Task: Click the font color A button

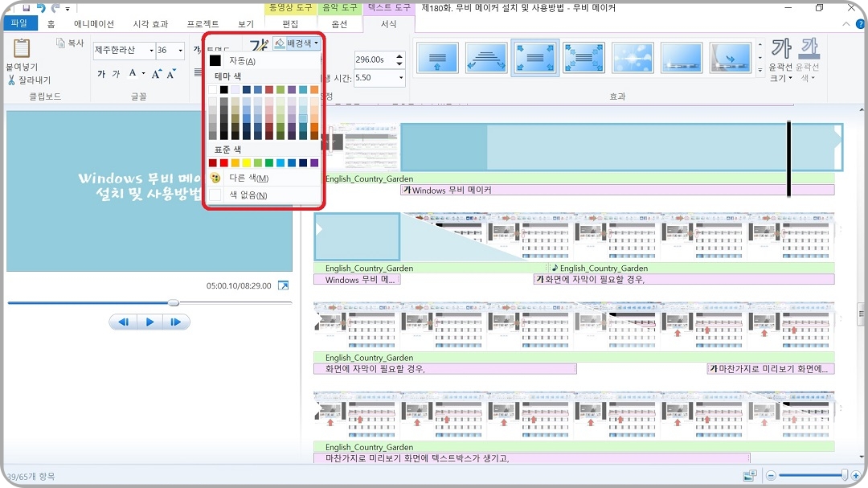Action: 133,73
